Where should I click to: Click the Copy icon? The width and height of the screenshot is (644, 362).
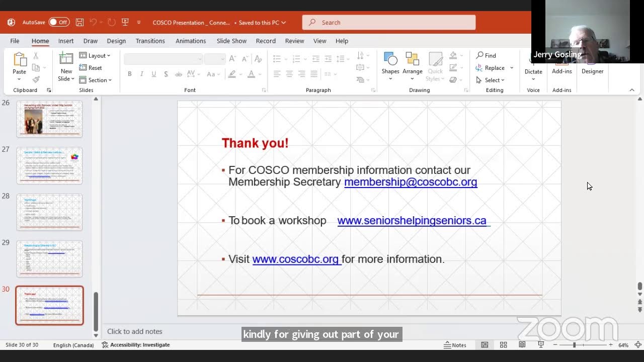[36, 67]
